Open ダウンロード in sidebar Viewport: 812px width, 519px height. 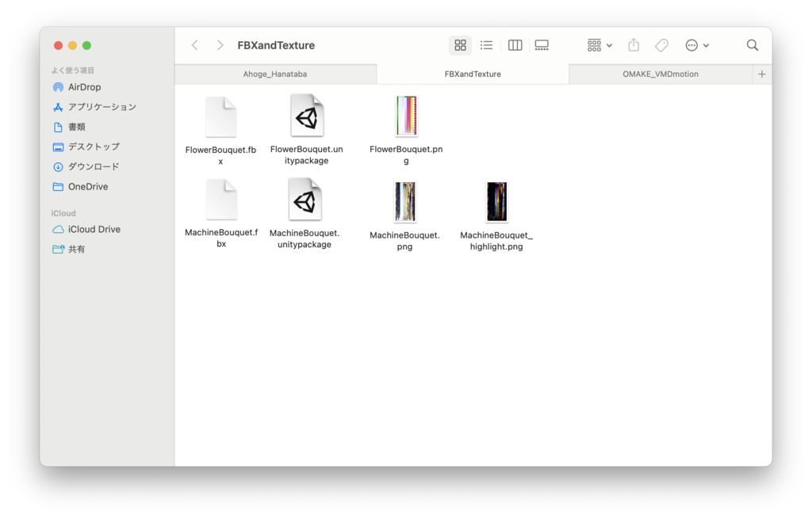click(87, 166)
